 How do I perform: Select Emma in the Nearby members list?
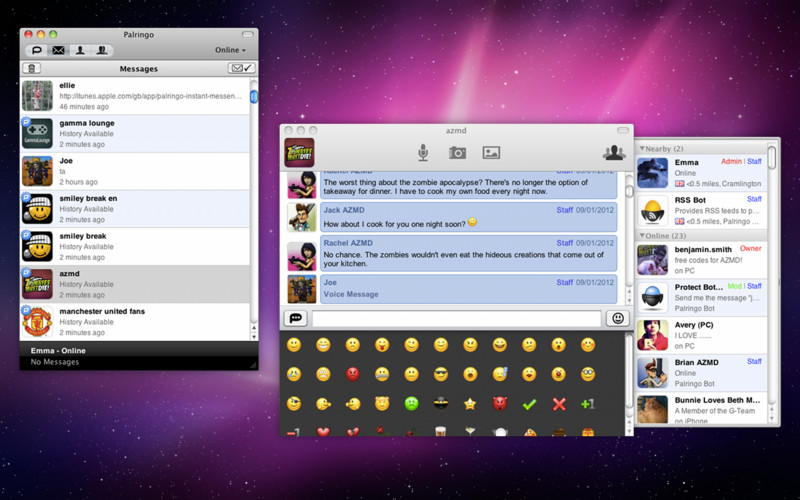click(701, 173)
